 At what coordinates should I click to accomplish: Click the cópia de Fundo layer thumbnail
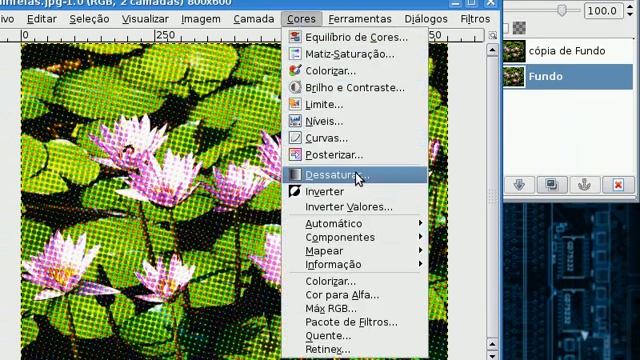(514, 51)
